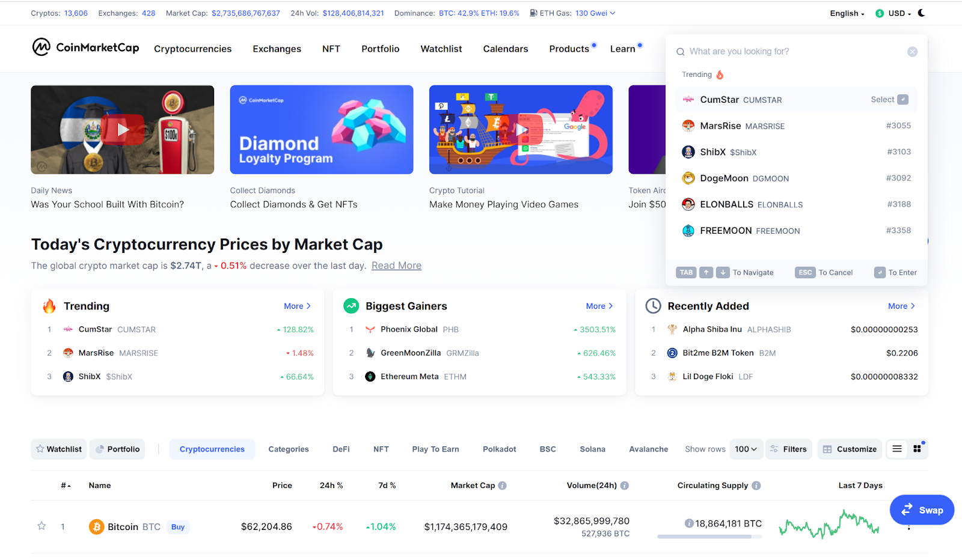Viewport: 962px width, 560px height.
Task: Click the Bitcoin circulating supply progress bar
Action: (709, 537)
